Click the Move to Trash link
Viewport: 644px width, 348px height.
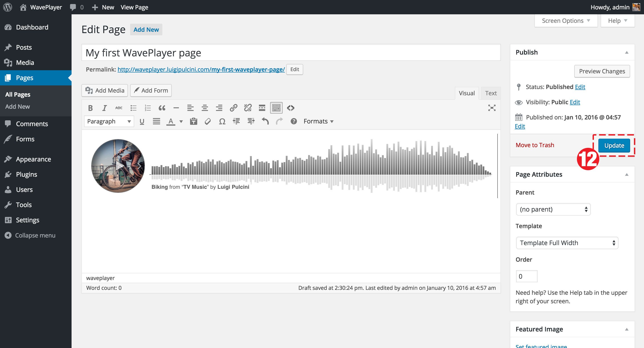tap(535, 145)
